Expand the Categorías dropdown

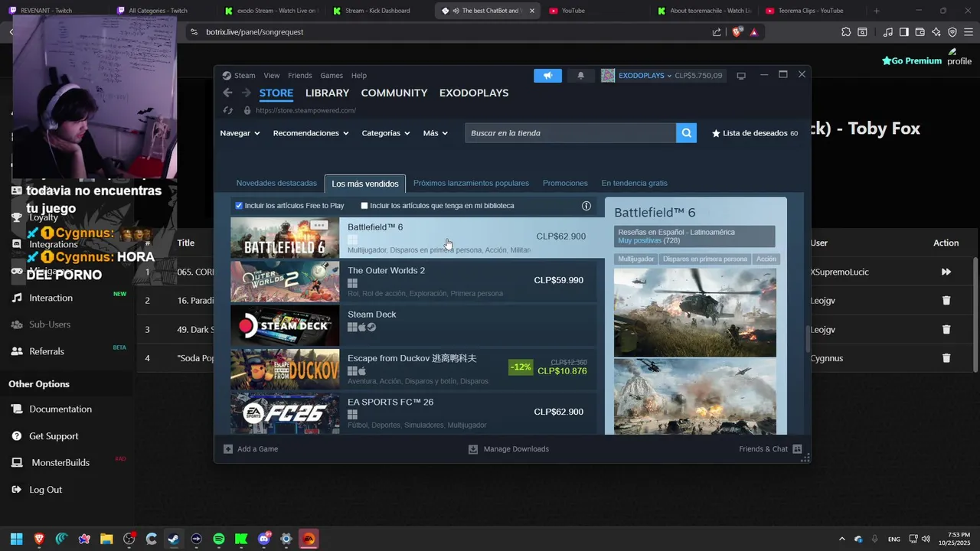(386, 133)
